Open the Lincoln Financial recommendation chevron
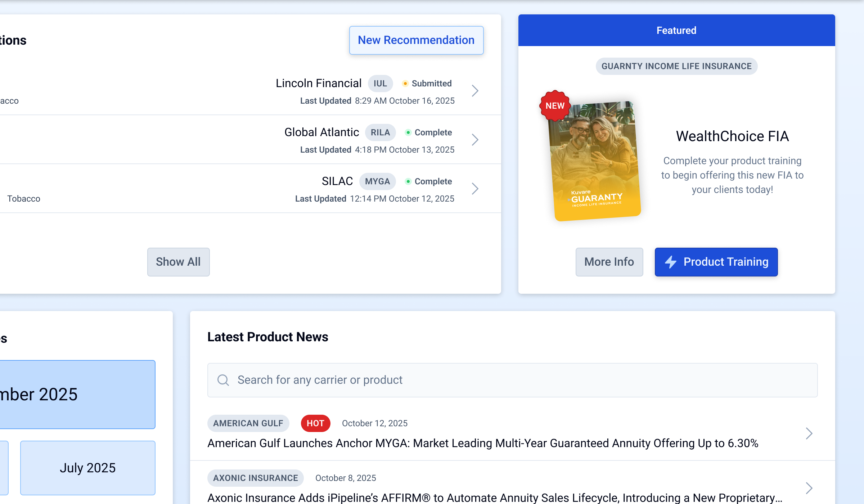The height and width of the screenshot is (504, 864). pos(475,91)
